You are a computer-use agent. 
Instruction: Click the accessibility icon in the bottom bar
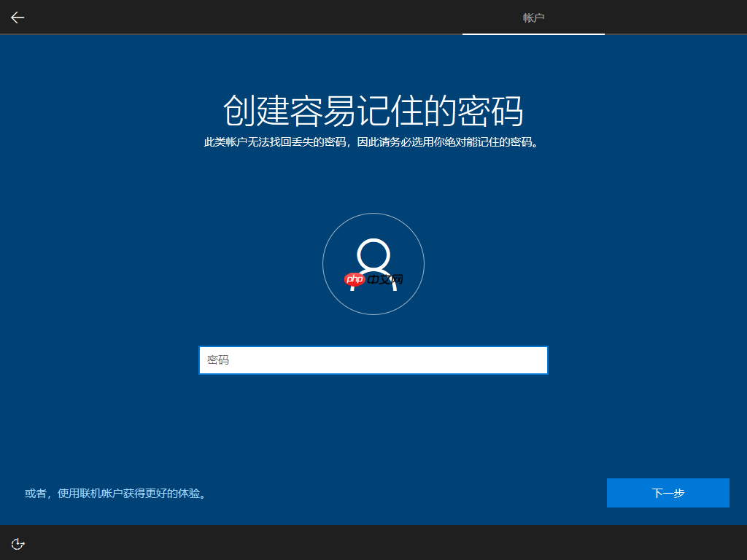pos(18,542)
